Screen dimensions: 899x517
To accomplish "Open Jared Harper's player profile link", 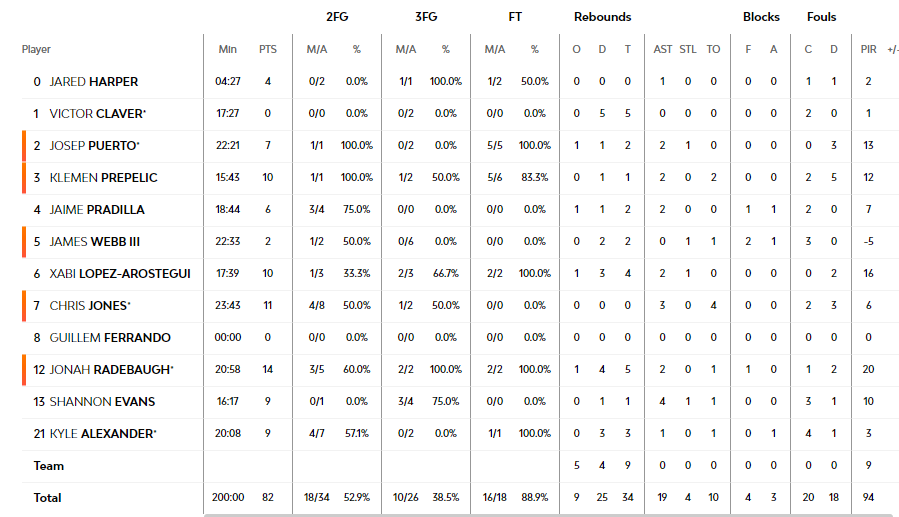I will (x=93, y=82).
